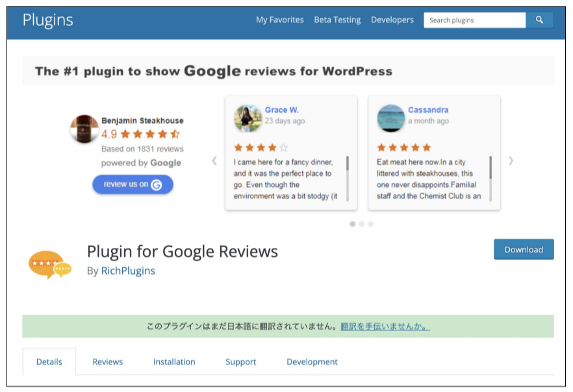This screenshot has height=392, width=573.
Task: Open the RichPlugins author link
Action: point(128,271)
